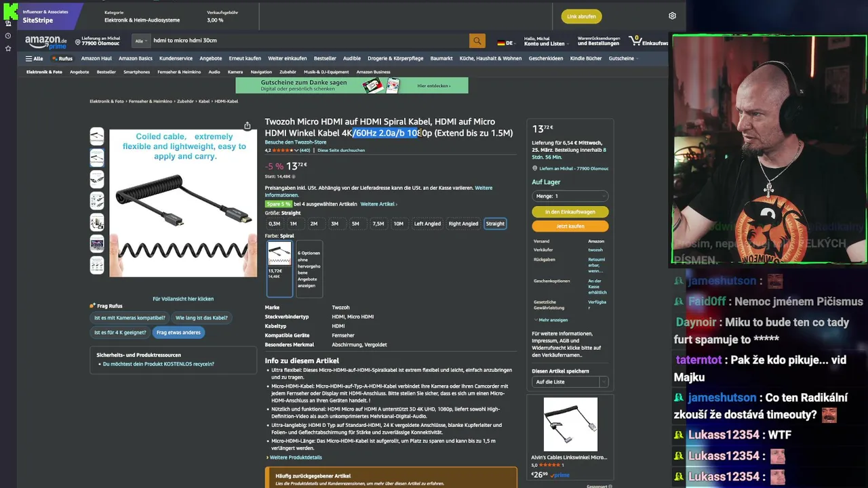Image resolution: width=868 pixels, height=488 pixels.
Task: Open the DE language selector
Action: 505,43
